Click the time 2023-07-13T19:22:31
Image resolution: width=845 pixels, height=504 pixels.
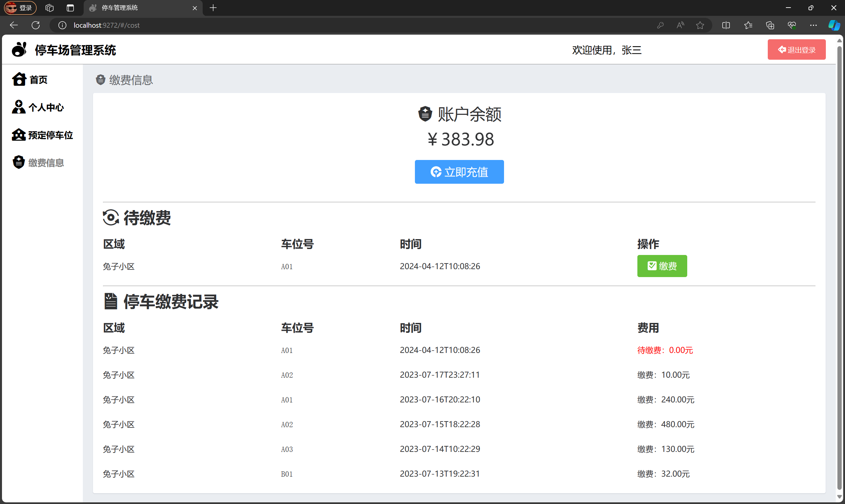[x=440, y=474]
